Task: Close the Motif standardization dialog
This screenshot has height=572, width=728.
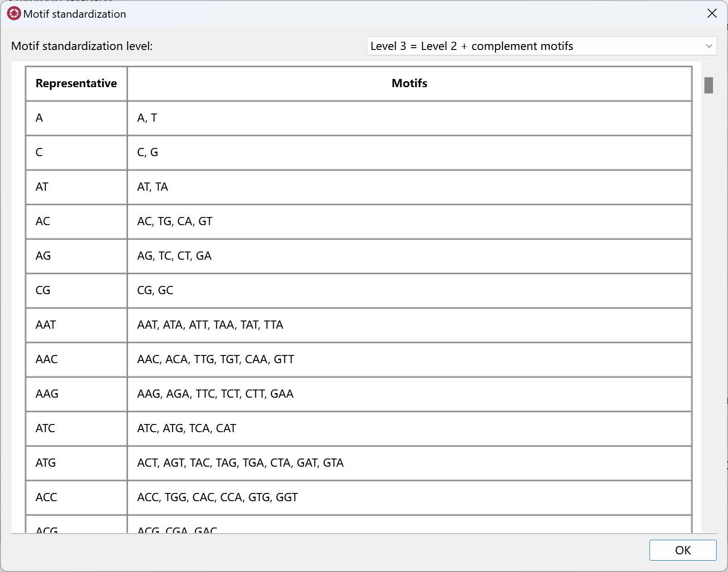Action: click(712, 14)
